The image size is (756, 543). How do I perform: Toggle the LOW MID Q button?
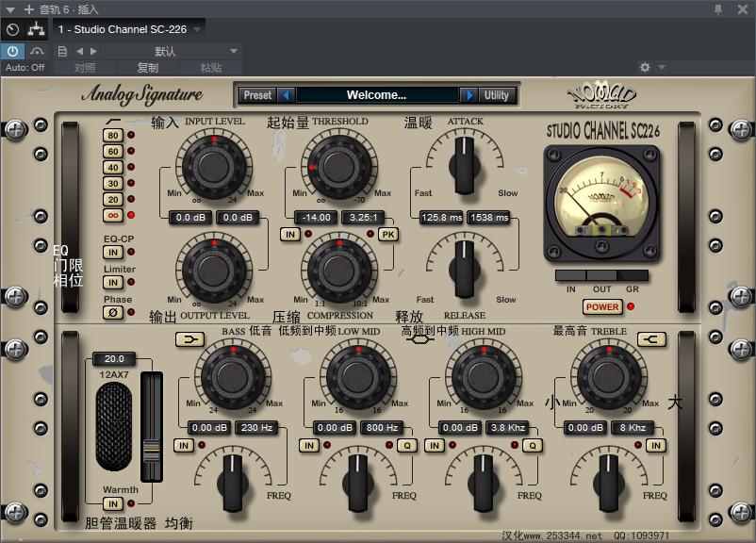coord(407,446)
